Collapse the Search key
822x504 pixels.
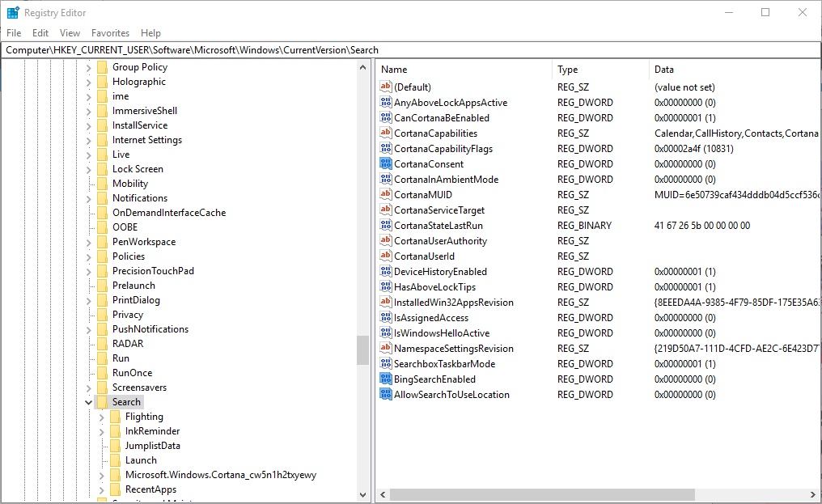[89, 402]
